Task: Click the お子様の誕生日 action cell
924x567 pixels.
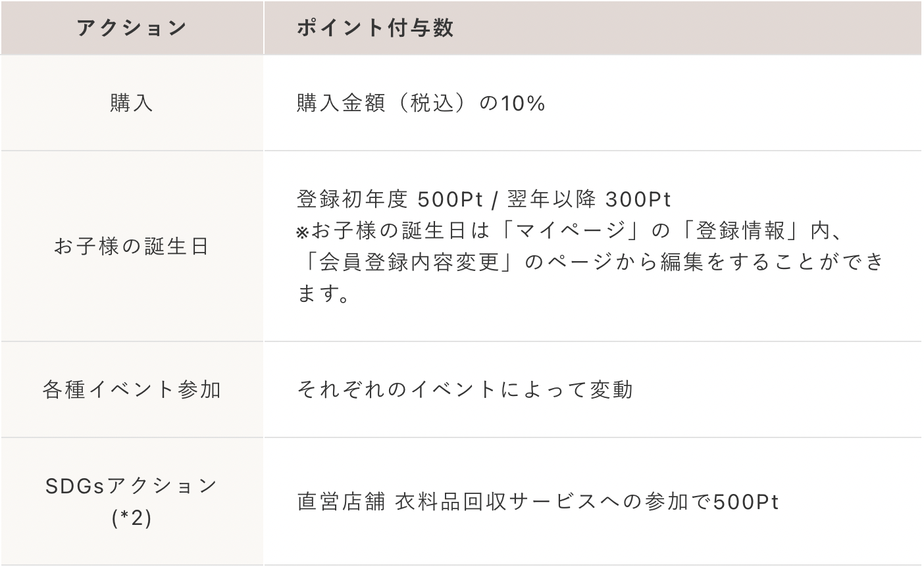Action: (132, 247)
